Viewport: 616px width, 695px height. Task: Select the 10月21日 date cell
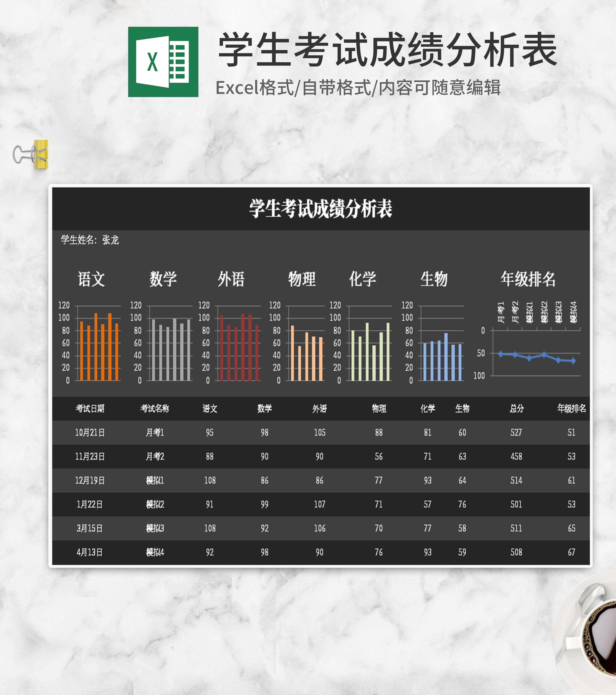click(90, 433)
